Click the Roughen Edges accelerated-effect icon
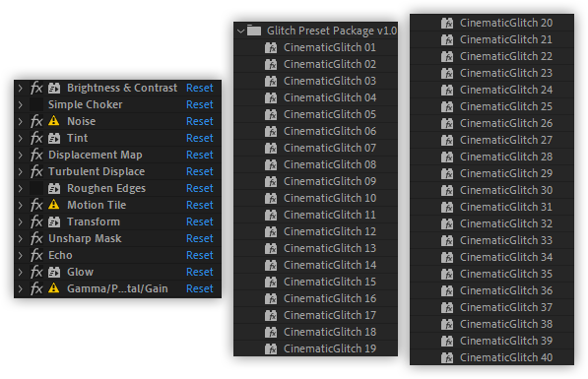The height and width of the screenshot is (379, 588). pyautogui.click(x=54, y=189)
